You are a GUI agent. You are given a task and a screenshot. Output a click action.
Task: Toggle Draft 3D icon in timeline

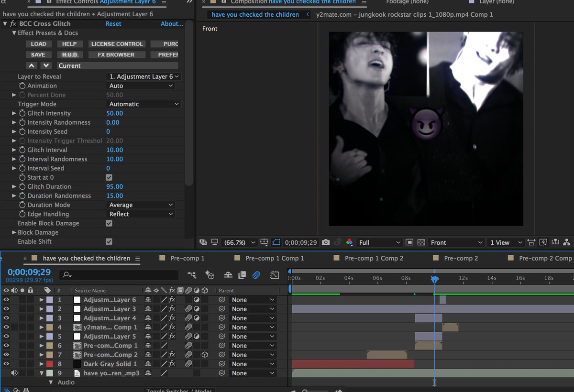coord(210,275)
